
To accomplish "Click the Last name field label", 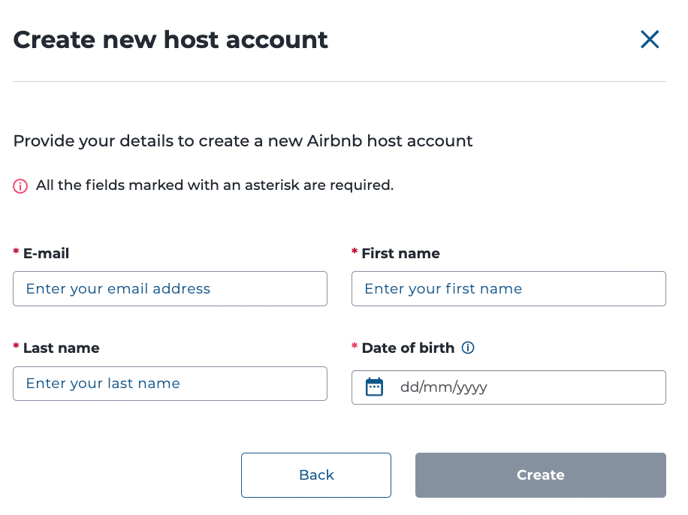I will pos(61,348).
